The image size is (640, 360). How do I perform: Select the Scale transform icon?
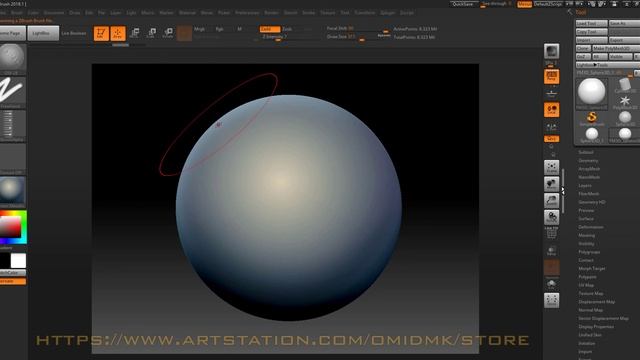151,33
